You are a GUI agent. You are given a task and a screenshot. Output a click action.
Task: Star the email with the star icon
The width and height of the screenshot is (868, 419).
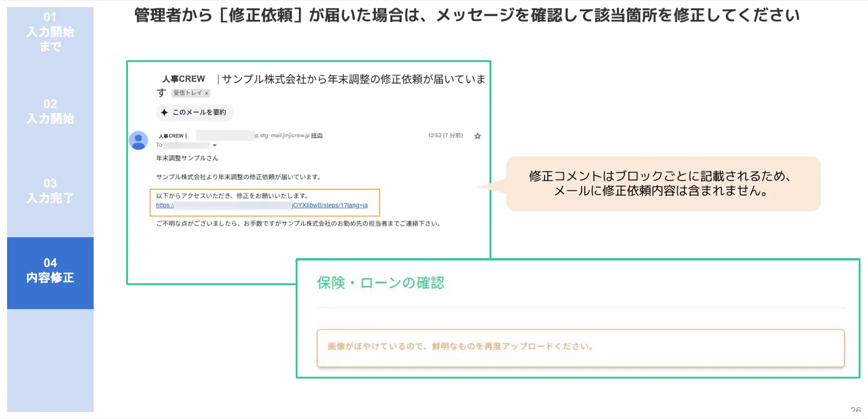[477, 136]
